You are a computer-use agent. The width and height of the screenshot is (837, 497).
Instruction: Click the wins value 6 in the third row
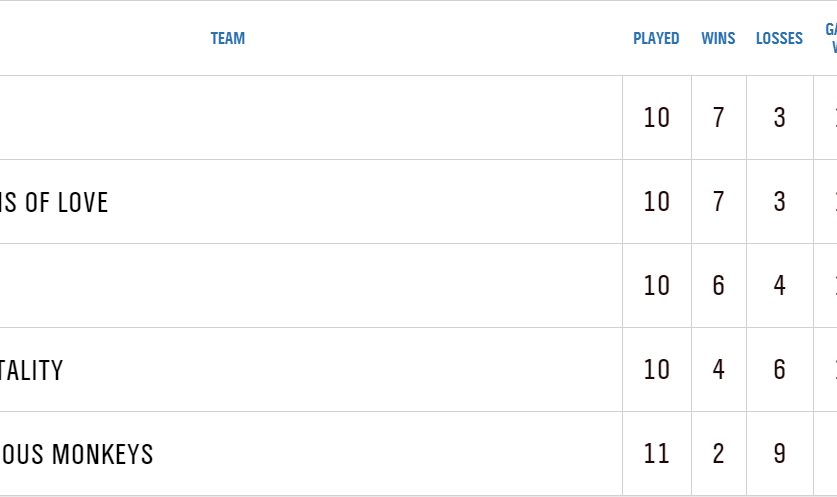point(718,286)
